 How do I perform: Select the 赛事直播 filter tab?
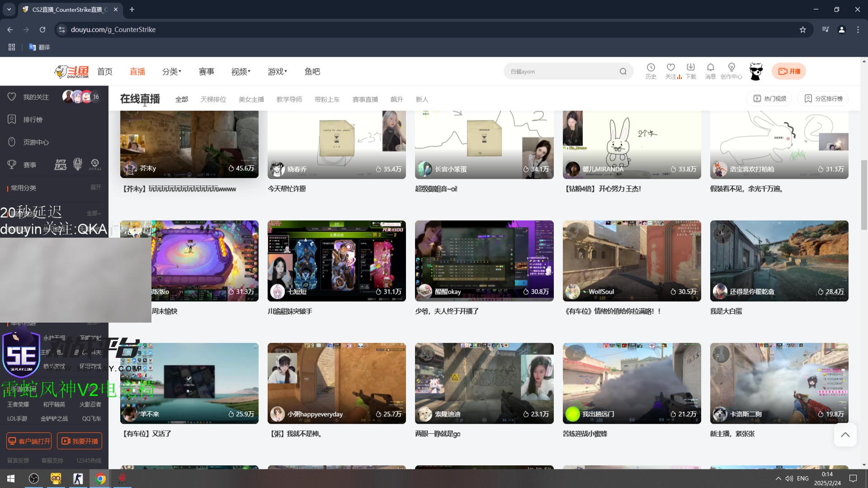(x=365, y=99)
